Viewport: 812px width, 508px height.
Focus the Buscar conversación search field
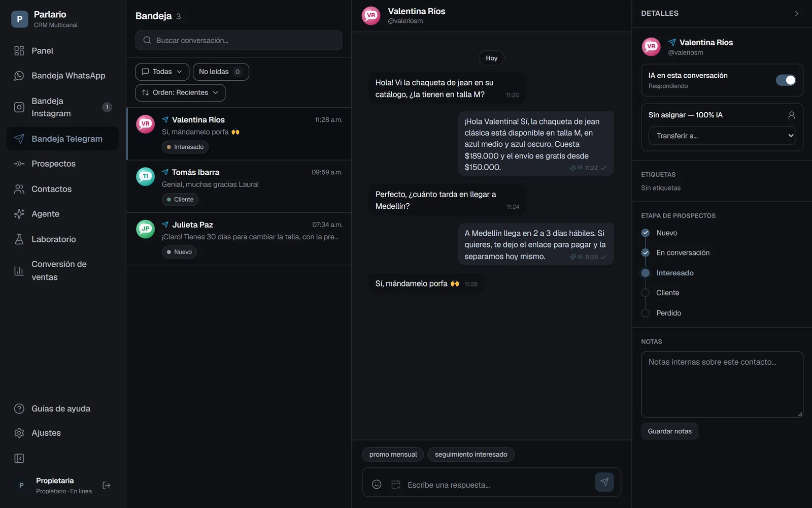pyautogui.click(x=239, y=40)
